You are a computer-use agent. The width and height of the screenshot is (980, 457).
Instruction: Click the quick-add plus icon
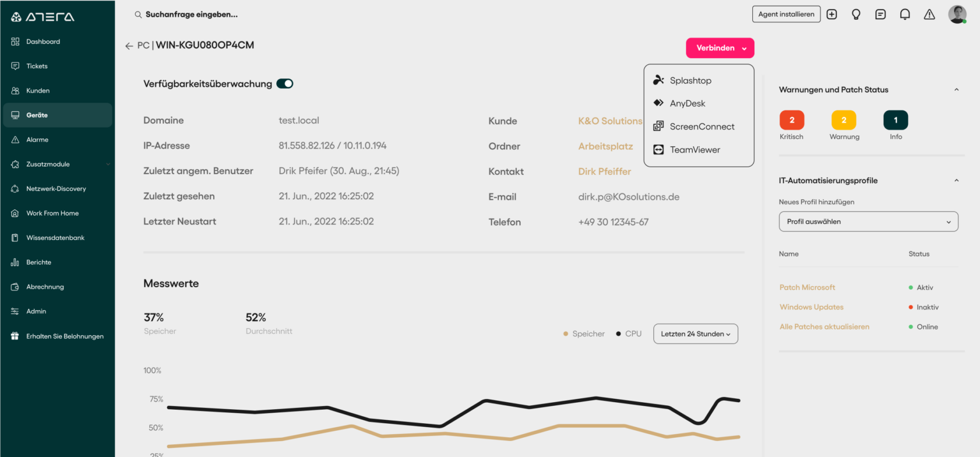[831, 13]
